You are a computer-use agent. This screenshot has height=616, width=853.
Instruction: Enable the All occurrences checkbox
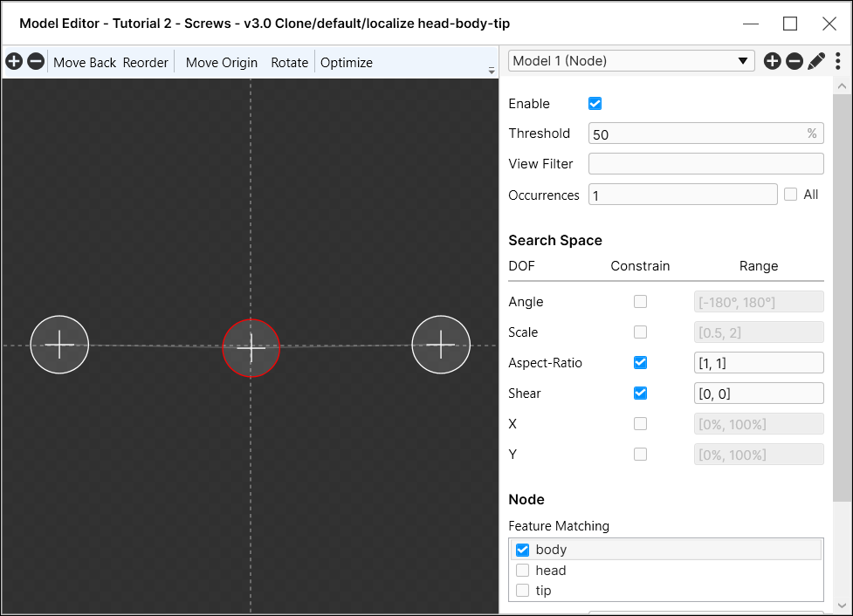click(791, 195)
